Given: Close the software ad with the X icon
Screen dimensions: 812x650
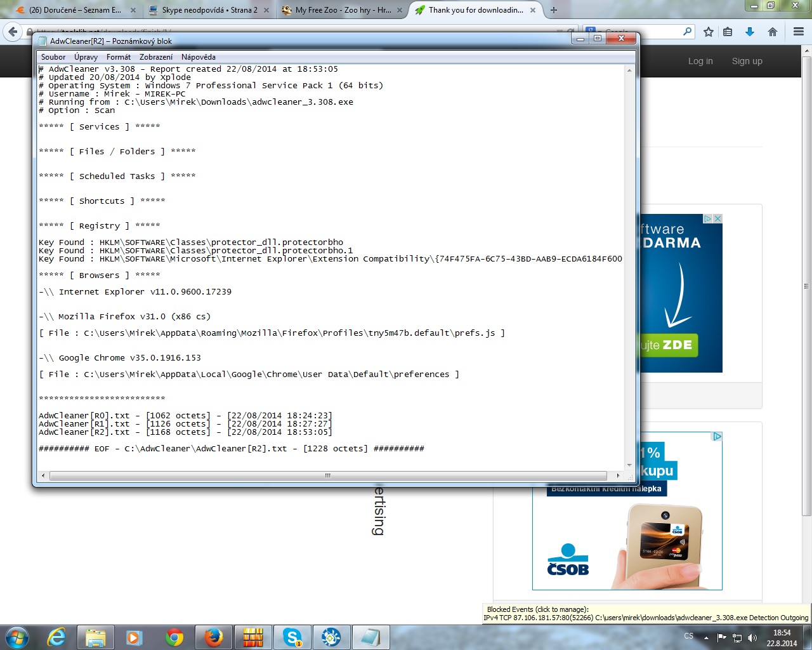Looking at the screenshot, I should coord(718,218).
